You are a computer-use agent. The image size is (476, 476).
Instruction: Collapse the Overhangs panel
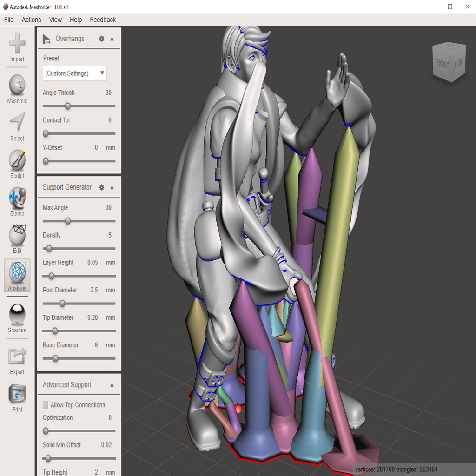112,39
